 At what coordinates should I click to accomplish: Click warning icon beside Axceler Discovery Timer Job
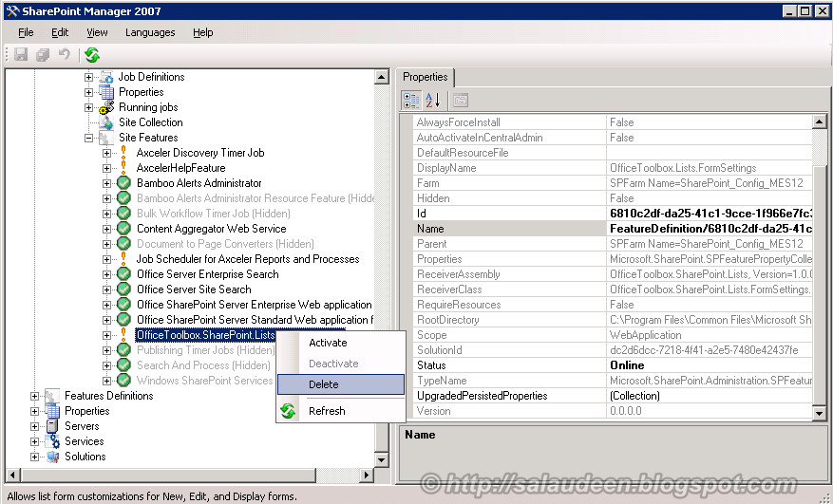point(123,153)
